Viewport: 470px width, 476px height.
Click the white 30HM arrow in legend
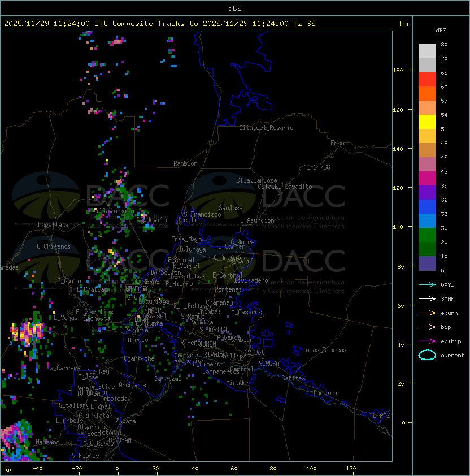pos(427,298)
